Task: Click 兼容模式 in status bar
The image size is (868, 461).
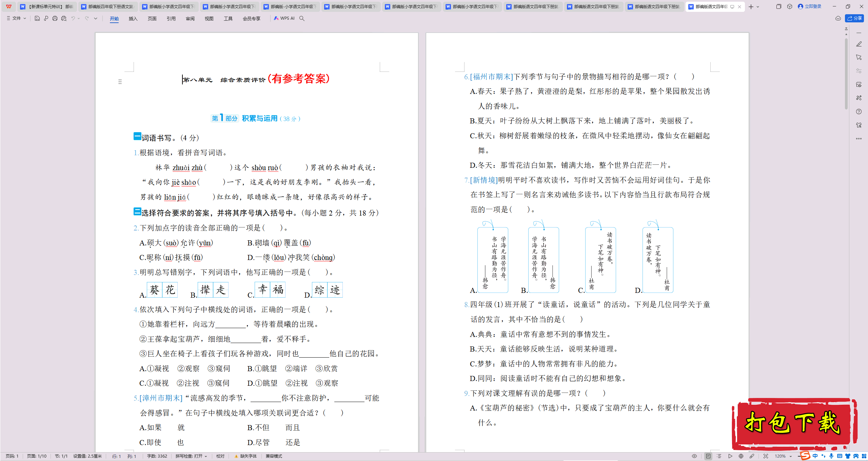Action: (x=274, y=456)
